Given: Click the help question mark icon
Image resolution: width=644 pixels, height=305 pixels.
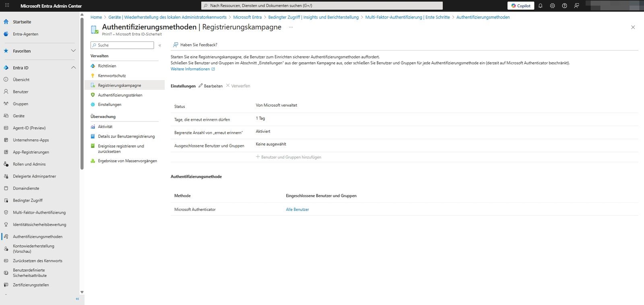Looking at the screenshot, I should click(564, 6).
